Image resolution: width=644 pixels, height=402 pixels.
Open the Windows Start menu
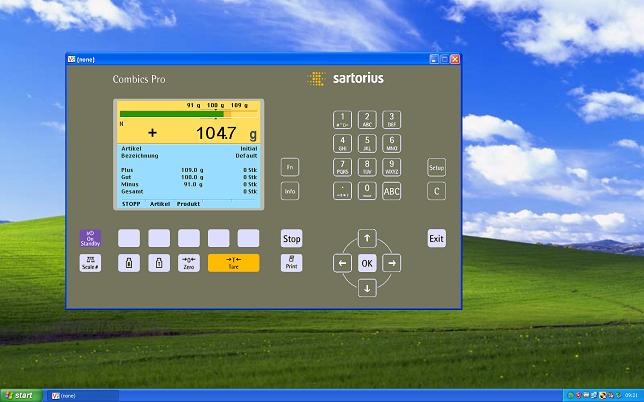pos(21,395)
